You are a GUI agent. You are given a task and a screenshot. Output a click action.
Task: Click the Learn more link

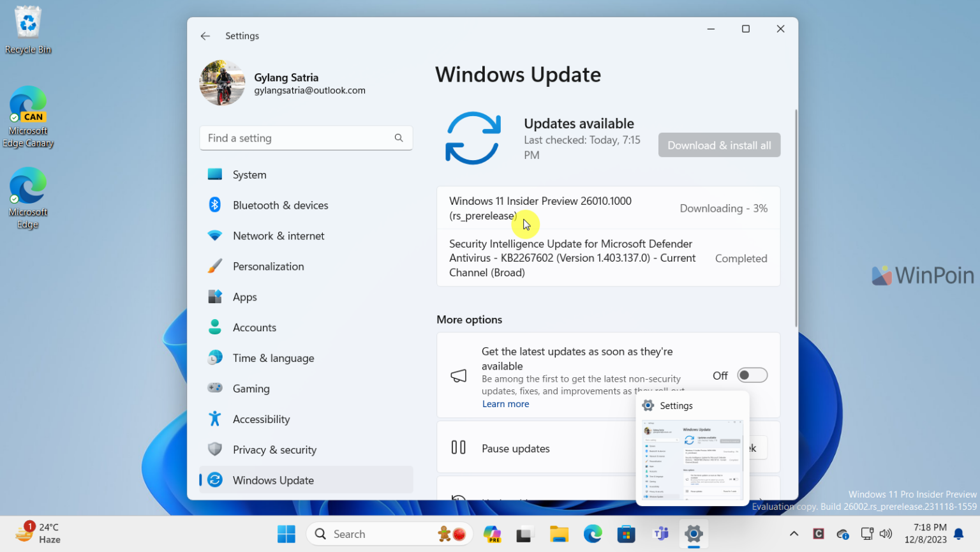pyautogui.click(x=505, y=403)
